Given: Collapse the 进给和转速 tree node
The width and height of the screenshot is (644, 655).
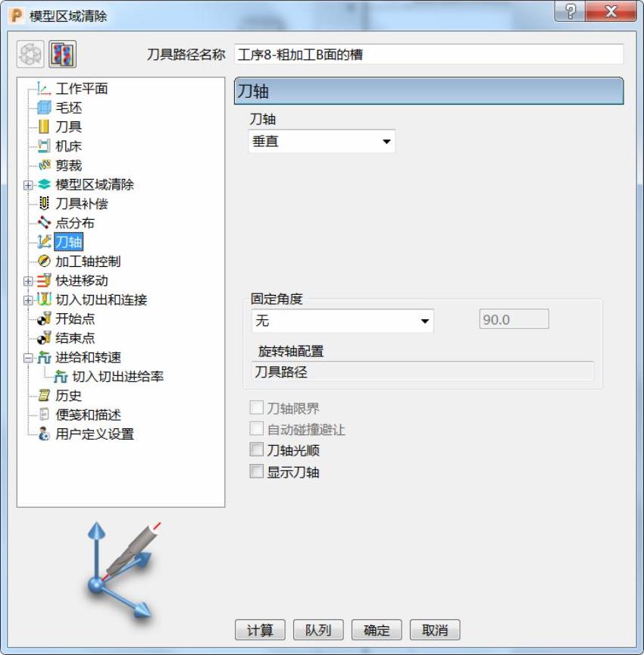Looking at the screenshot, I should coord(28,358).
